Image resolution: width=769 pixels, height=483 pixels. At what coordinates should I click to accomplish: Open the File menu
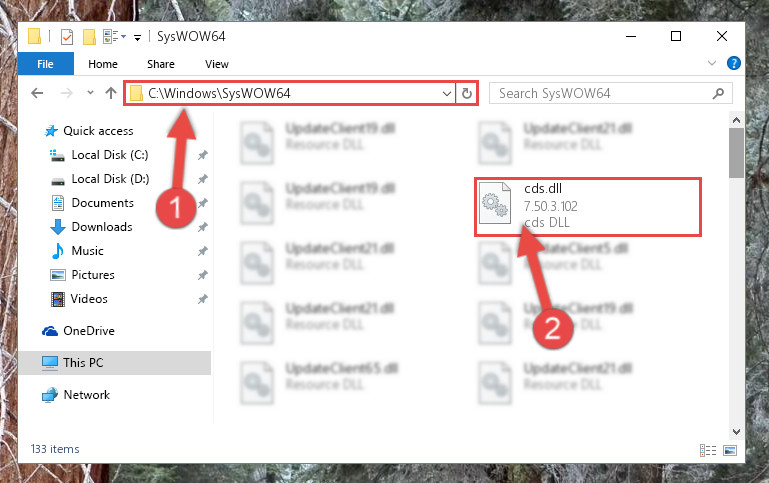(46, 64)
